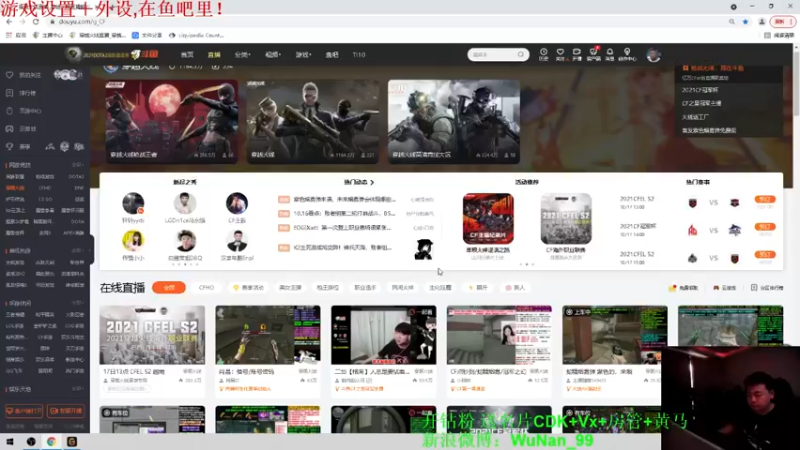Click the orange client open button in sidebar
Image resolution: width=800 pixels, height=450 pixels.
tap(23, 411)
